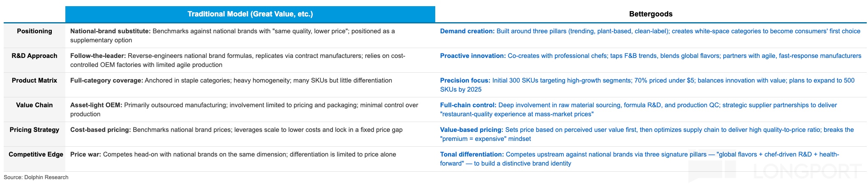Click the 'Source: Dolphin Research' caption

(x=36, y=177)
